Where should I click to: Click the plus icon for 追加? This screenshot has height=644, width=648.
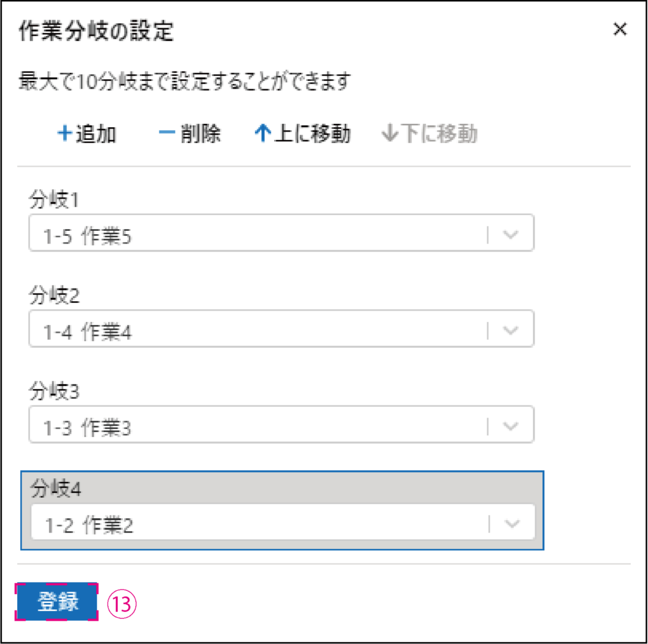(65, 134)
